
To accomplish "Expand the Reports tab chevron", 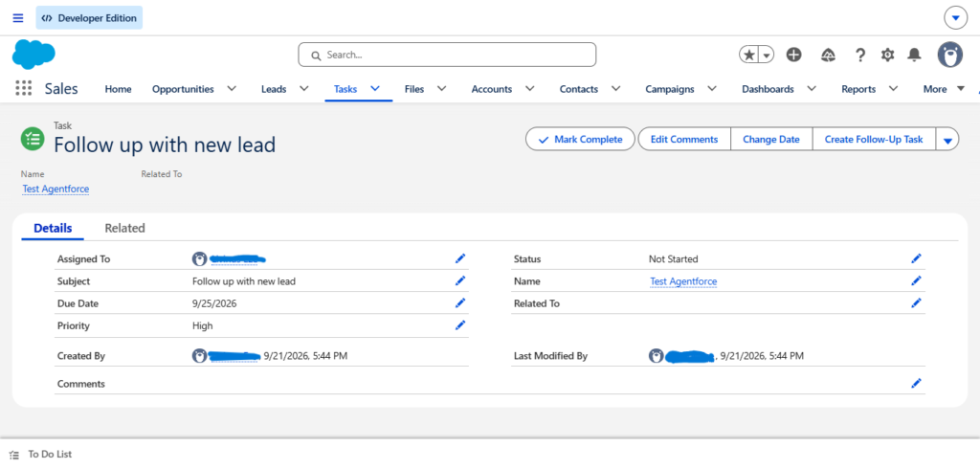I will coord(893,89).
